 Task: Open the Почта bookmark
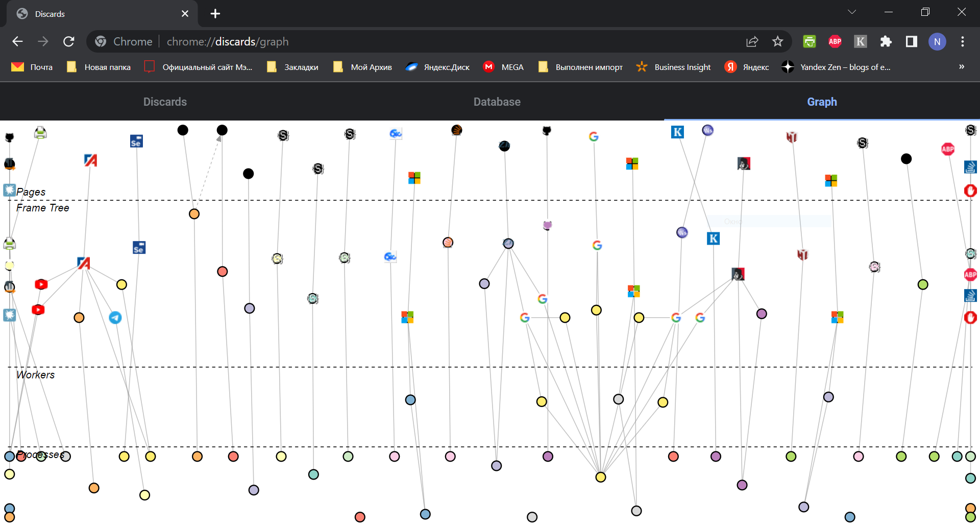pos(32,67)
